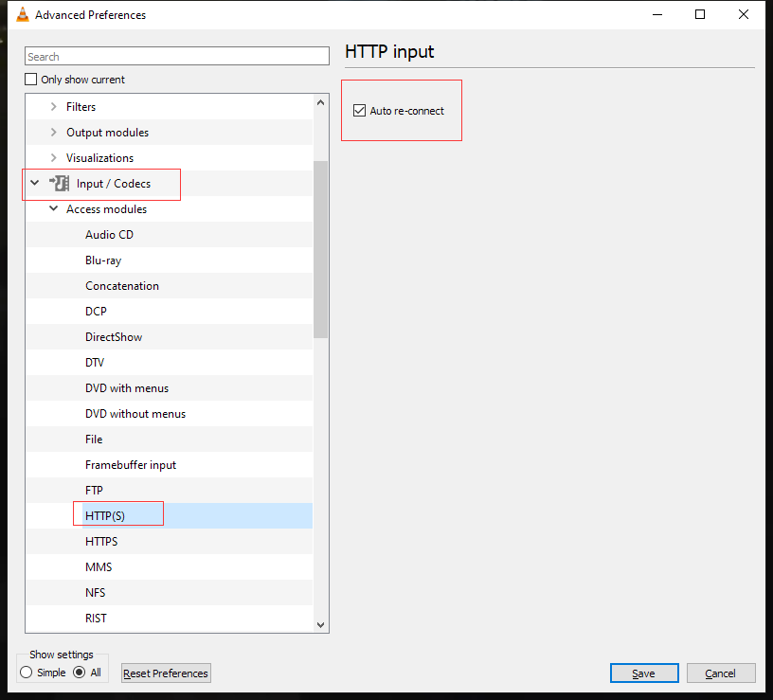Select the DCP module
Image resolution: width=773 pixels, height=700 pixels.
(96, 312)
